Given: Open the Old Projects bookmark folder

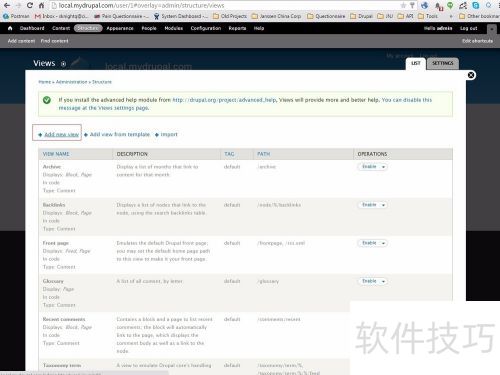Looking at the screenshot, I should click(230, 16).
